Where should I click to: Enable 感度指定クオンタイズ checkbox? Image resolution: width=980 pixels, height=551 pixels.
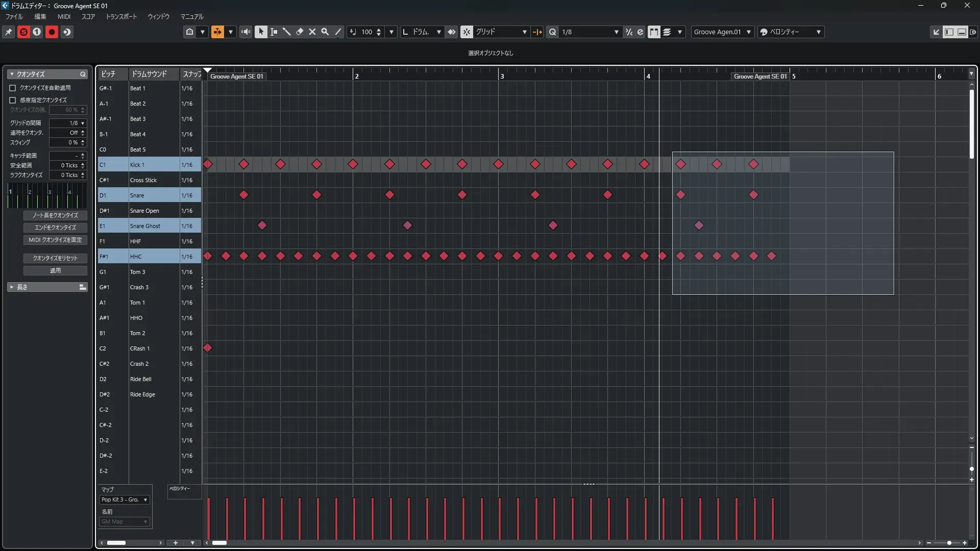coord(13,100)
